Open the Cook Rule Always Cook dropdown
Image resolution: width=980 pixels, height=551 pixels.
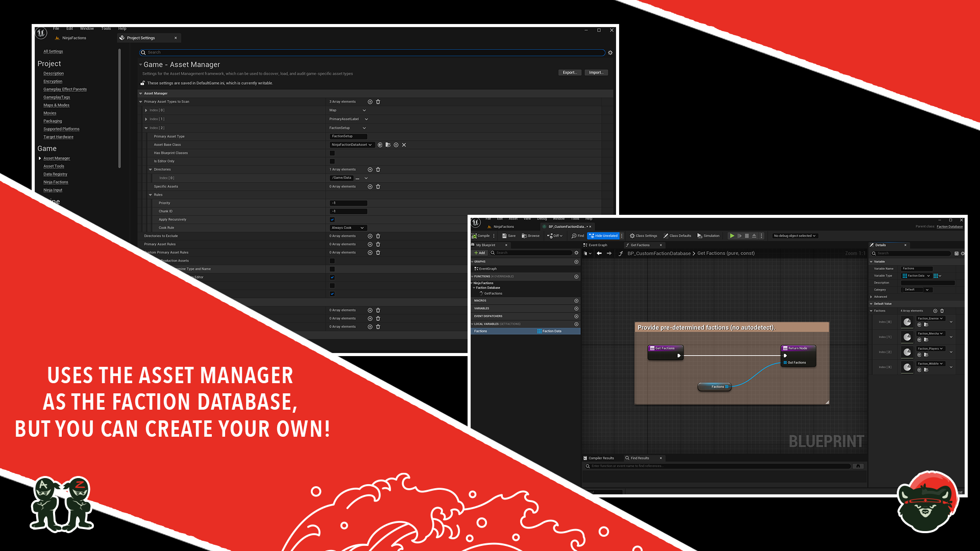pyautogui.click(x=348, y=228)
